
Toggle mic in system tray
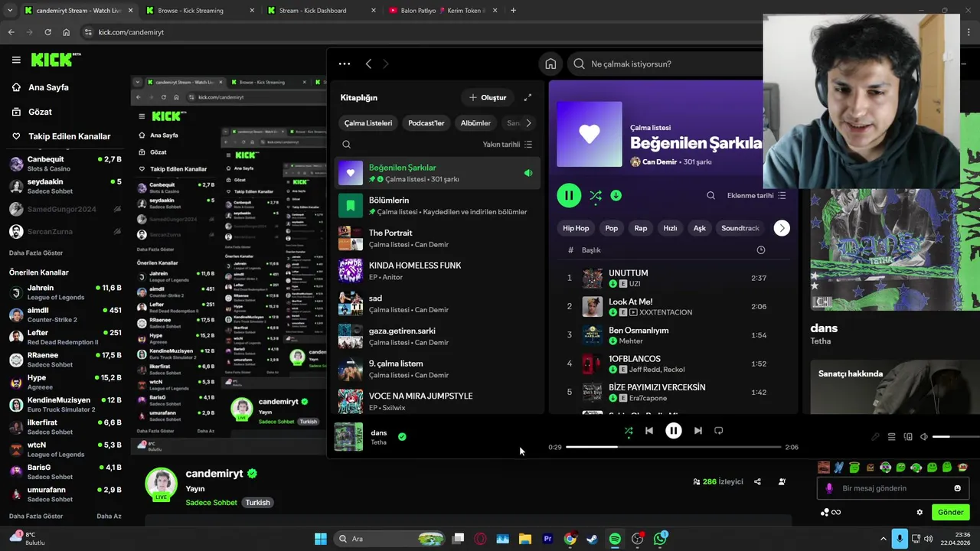tap(900, 539)
